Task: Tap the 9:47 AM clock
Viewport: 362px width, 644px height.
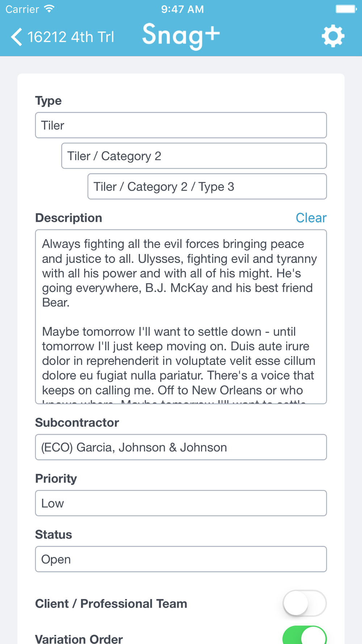Action: click(x=182, y=9)
